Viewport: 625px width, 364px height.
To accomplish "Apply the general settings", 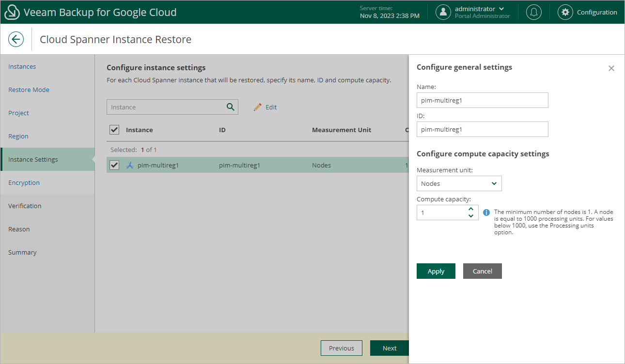I will point(436,271).
